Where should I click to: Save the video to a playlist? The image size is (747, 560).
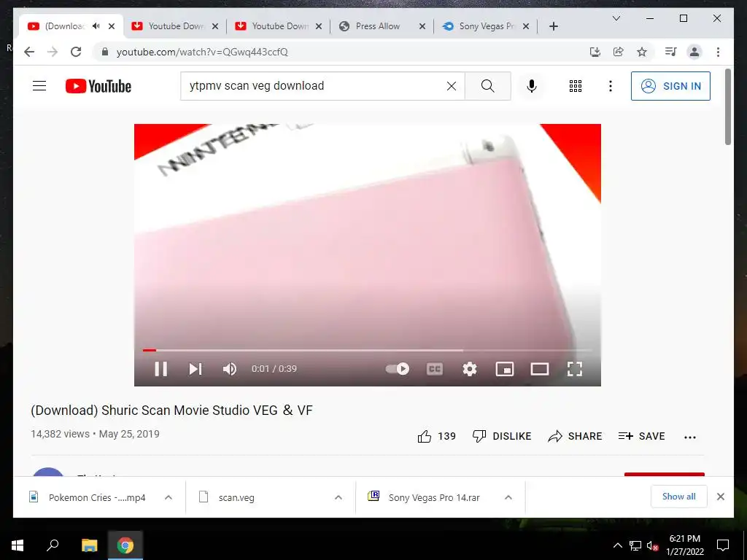coord(641,436)
